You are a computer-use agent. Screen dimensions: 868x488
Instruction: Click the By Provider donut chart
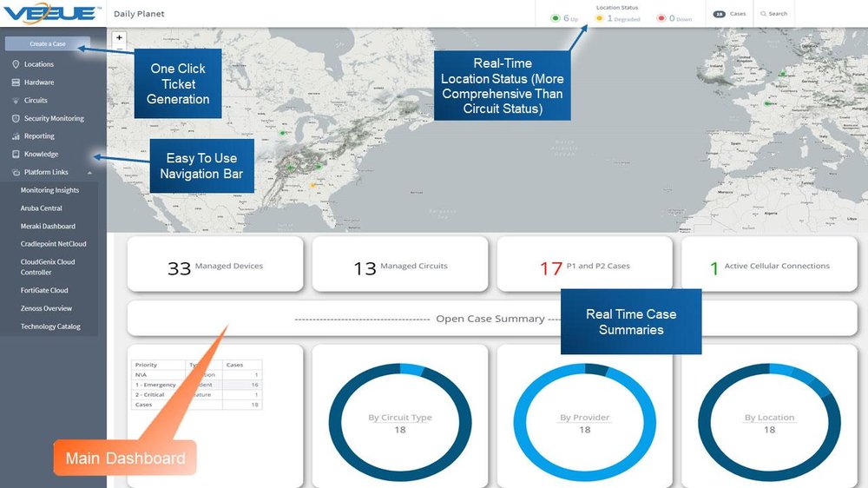584,422
